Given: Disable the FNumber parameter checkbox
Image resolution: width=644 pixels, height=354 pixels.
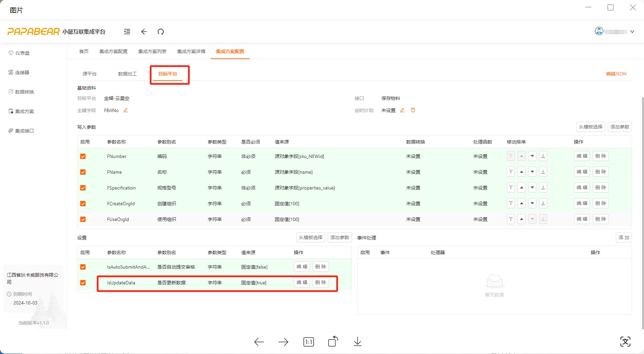Looking at the screenshot, I should coord(83,156).
